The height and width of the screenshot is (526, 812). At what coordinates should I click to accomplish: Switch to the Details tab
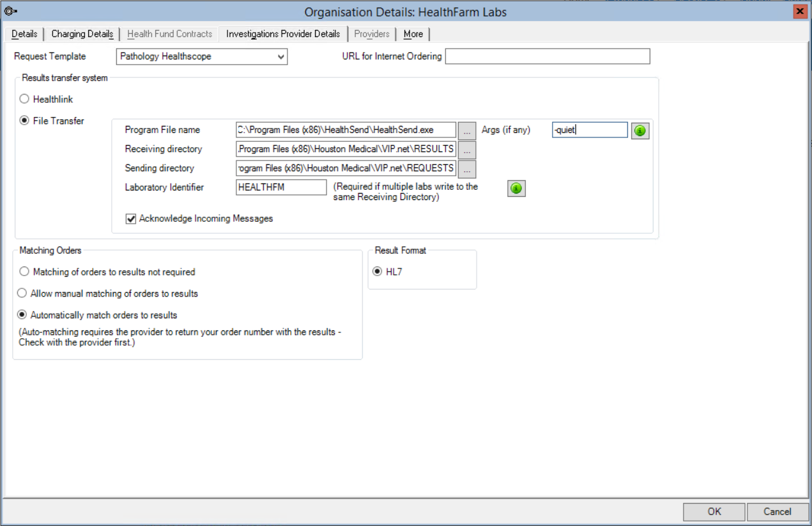[x=24, y=34]
